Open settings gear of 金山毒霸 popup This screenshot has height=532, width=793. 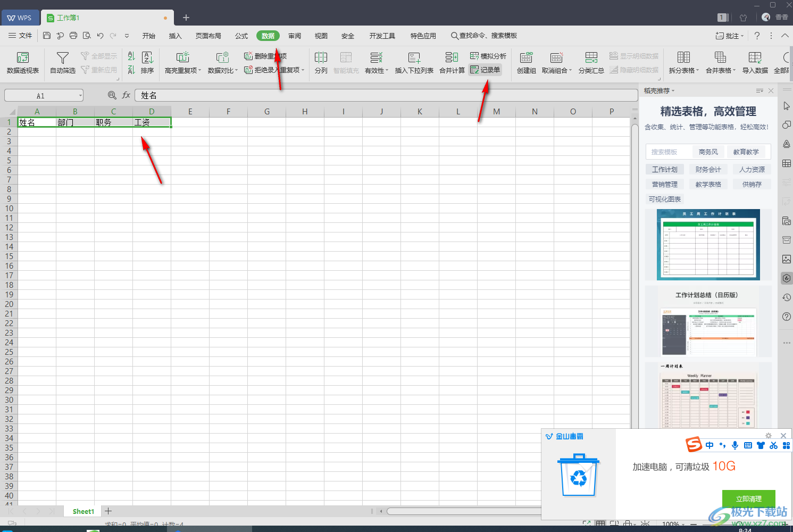pyautogui.click(x=768, y=436)
